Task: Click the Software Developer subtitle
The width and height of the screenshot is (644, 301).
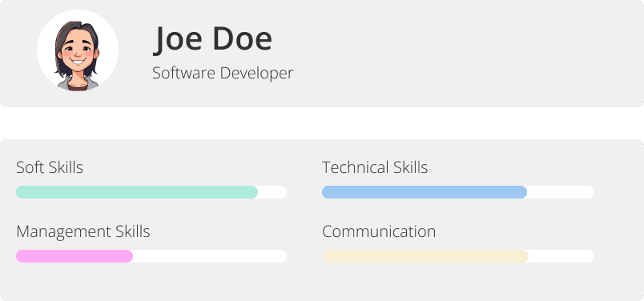Action: 223,74
